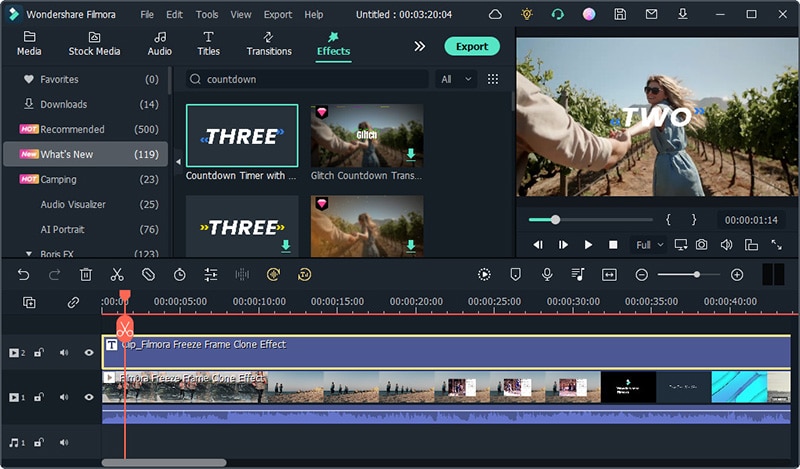The width and height of the screenshot is (800, 469).
Task: Open the Edit menu
Action: pos(174,14)
